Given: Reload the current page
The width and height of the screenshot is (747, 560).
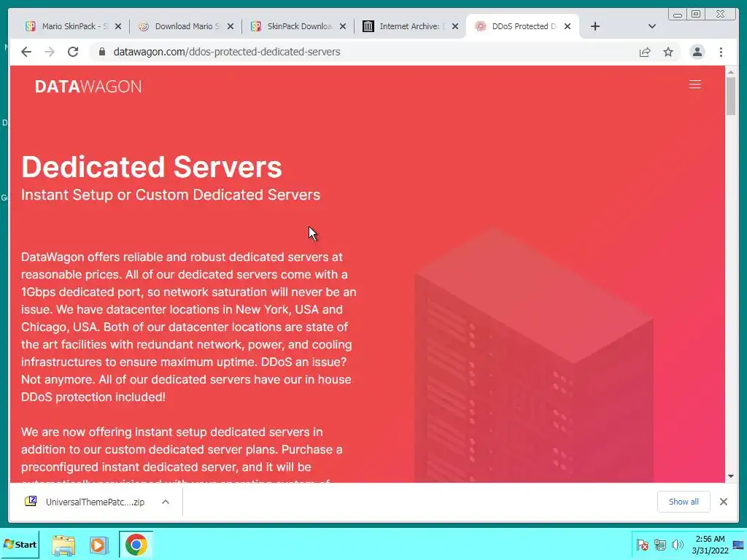Looking at the screenshot, I should point(73,52).
